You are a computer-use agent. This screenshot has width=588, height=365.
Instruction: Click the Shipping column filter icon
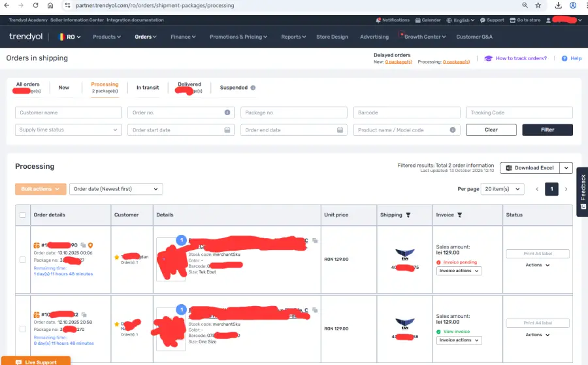click(x=408, y=215)
